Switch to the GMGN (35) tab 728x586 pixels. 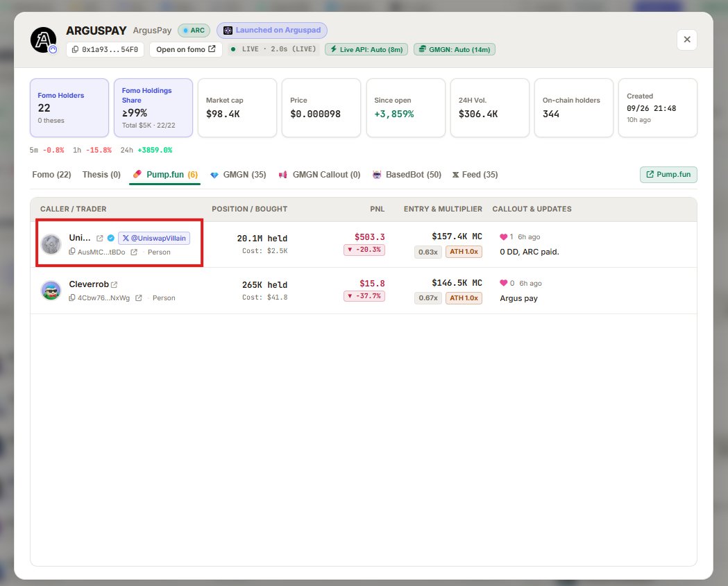coord(238,175)
